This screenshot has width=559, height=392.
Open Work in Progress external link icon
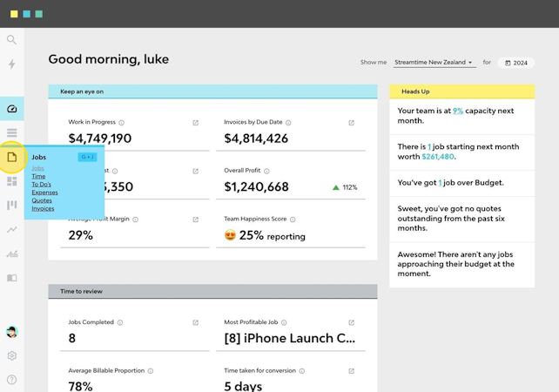pos(196,123)
